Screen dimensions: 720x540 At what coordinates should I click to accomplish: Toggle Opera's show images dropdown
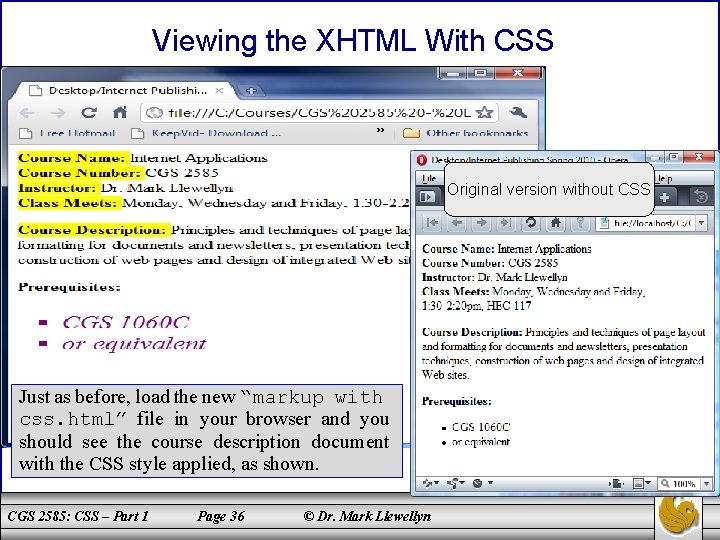tap(642, 484)
